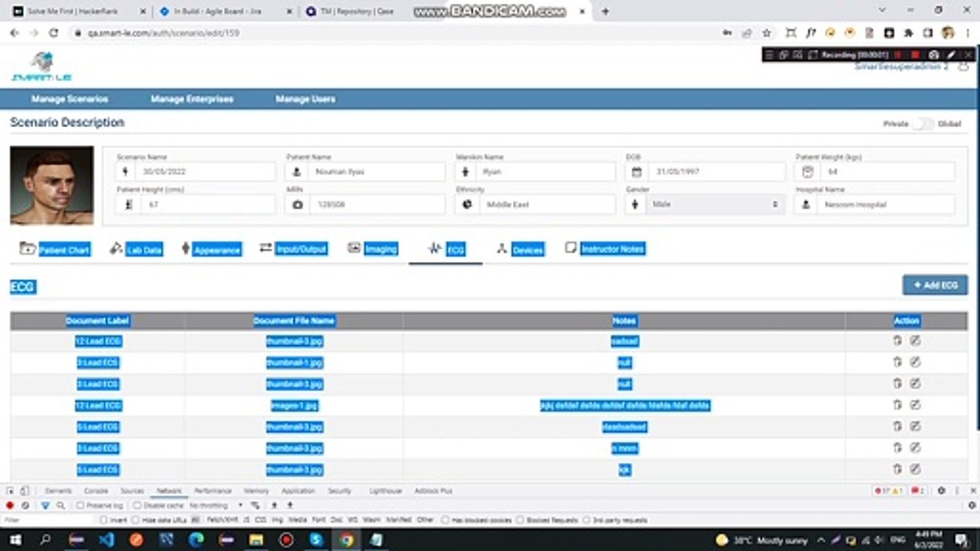Open the Devices tab
Image resolution: width=980 pixels, height=551 pixels.
(x=520, y=249)
